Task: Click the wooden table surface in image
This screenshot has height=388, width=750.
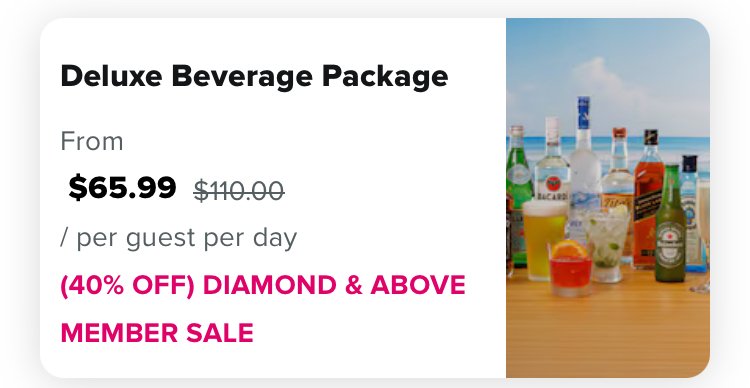Action: pyautogui.click(x=608, y=335)
